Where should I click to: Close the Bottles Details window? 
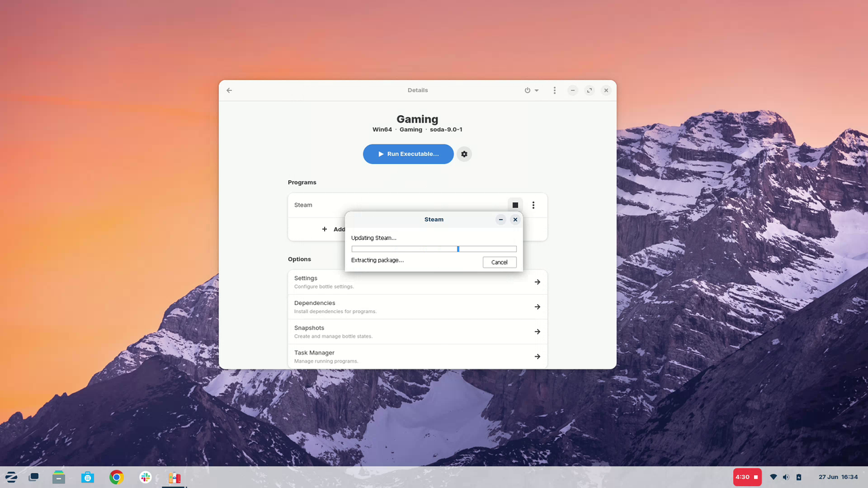[606, 90]
